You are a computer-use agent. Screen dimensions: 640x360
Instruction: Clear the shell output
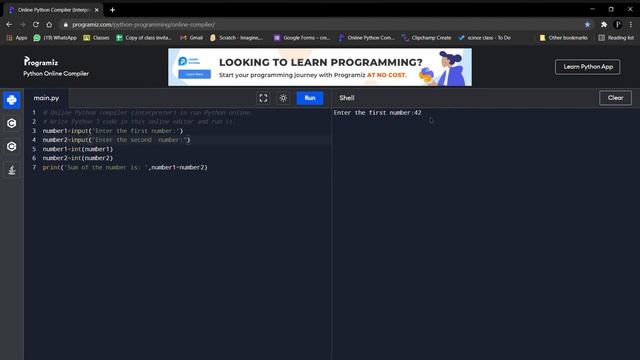(615, 98)
